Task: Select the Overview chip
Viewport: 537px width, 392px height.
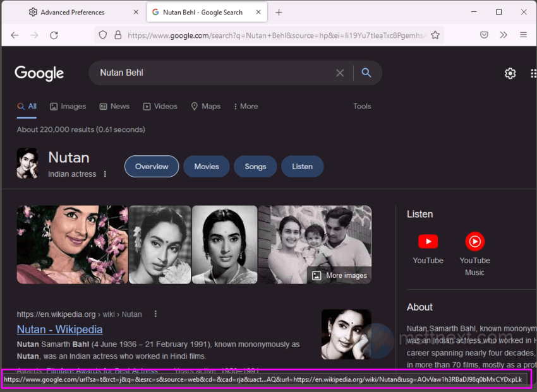Action: click(x=152, y=167)
